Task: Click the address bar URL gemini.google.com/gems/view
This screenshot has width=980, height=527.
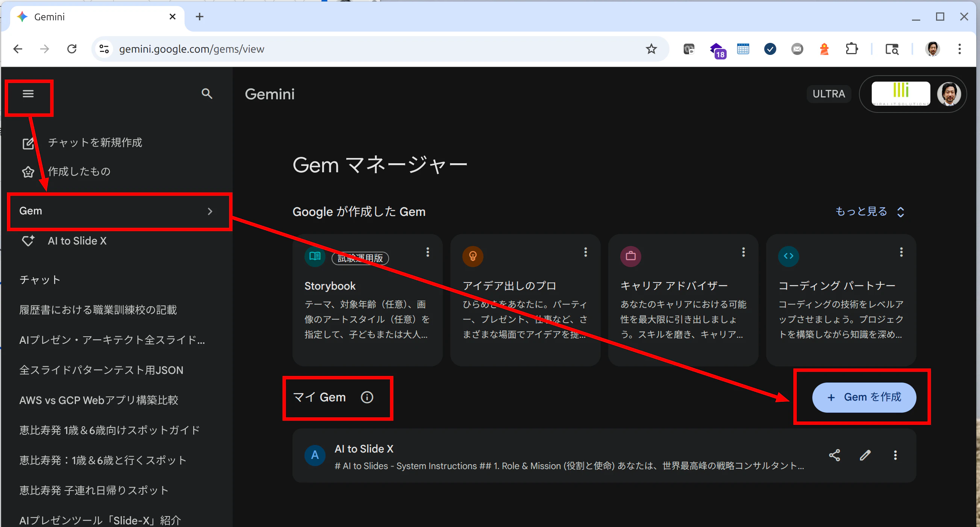Action: coord(192,49)
